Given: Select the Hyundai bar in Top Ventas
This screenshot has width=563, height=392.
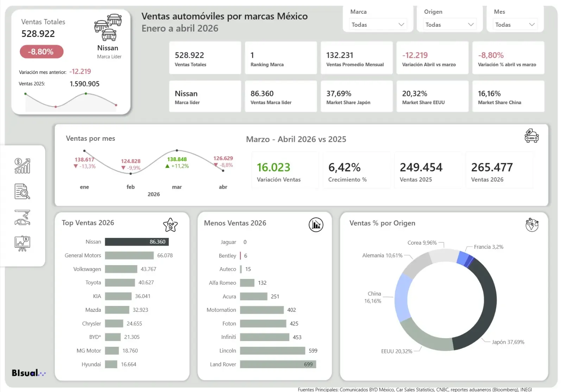Looking at the screenshot, I should (x=111, y=364).
